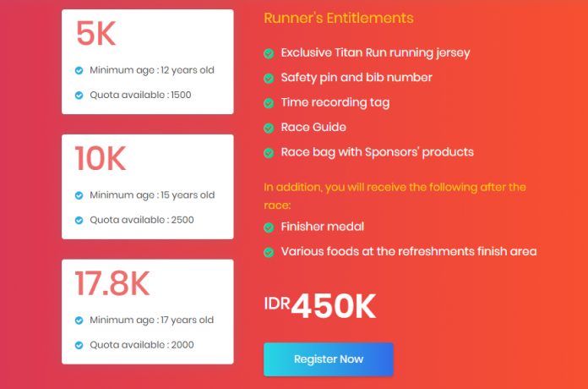Click blue check beside 17.8K quota 2000
588x389 pixels.
tap(79, 345)
